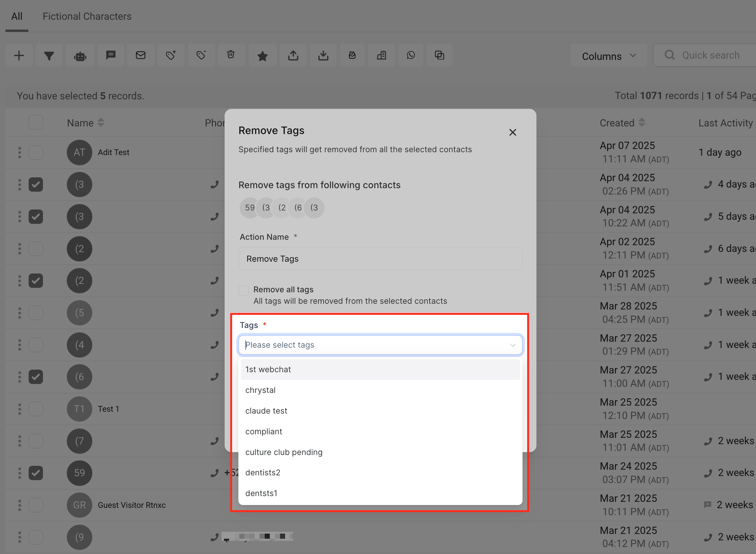Open the filter funnel icon
Screen dimensions: 756x554
coord(49,55)
